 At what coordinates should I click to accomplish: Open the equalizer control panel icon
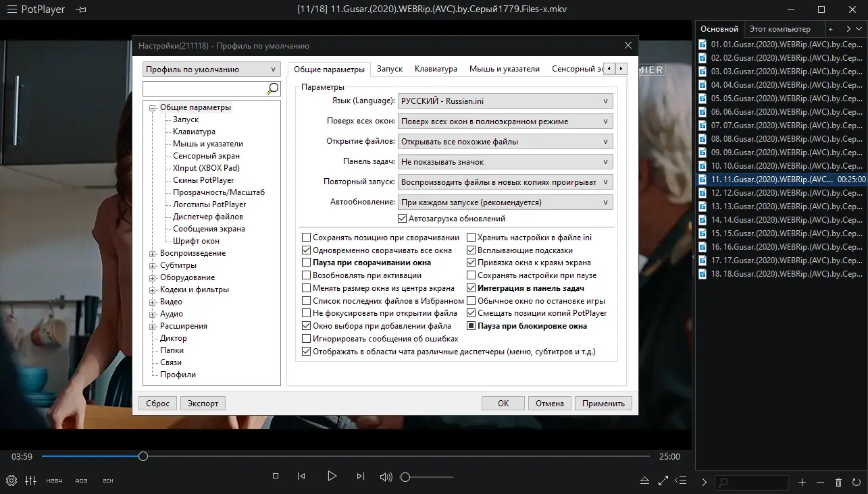(x=31, y=481)
